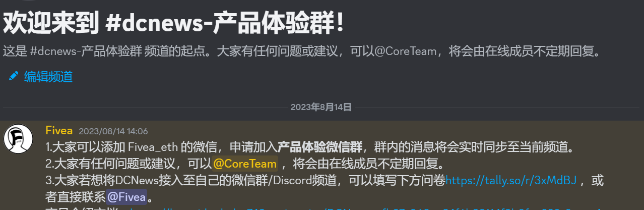644x210 pixels.
Task: Click the message timestamp 2023/08/14 14:06
Action: pyautogui.click(x=113, y=131)
